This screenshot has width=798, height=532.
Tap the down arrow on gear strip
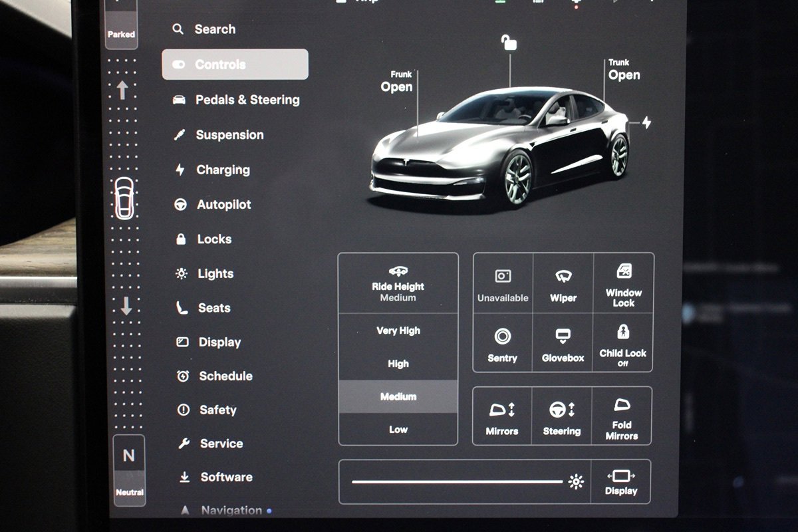coord(126,306)
